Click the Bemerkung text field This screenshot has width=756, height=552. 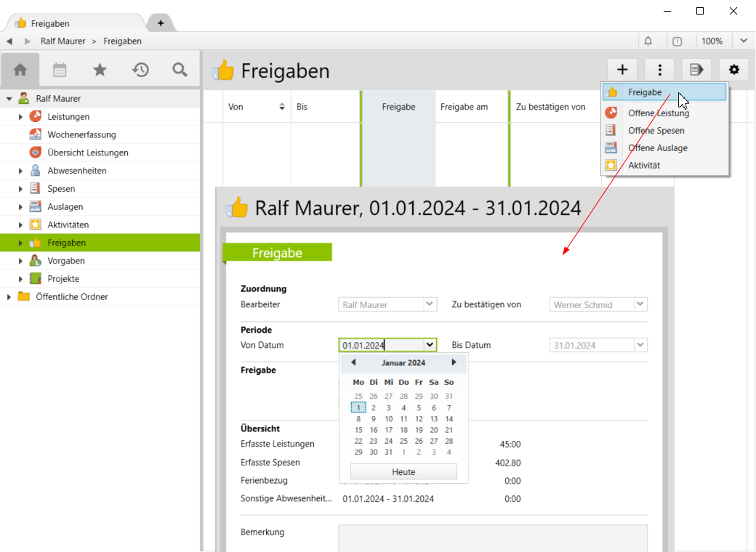click(492, 537)
